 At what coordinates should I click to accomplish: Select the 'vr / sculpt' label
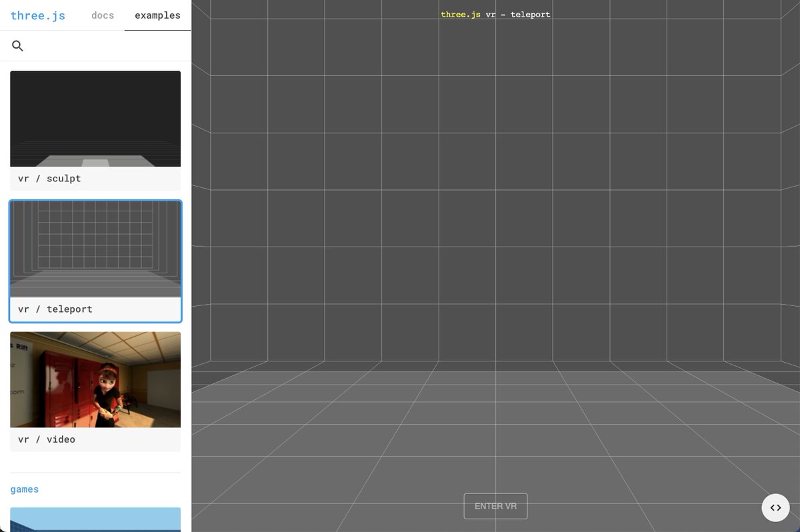coord(49,179)
